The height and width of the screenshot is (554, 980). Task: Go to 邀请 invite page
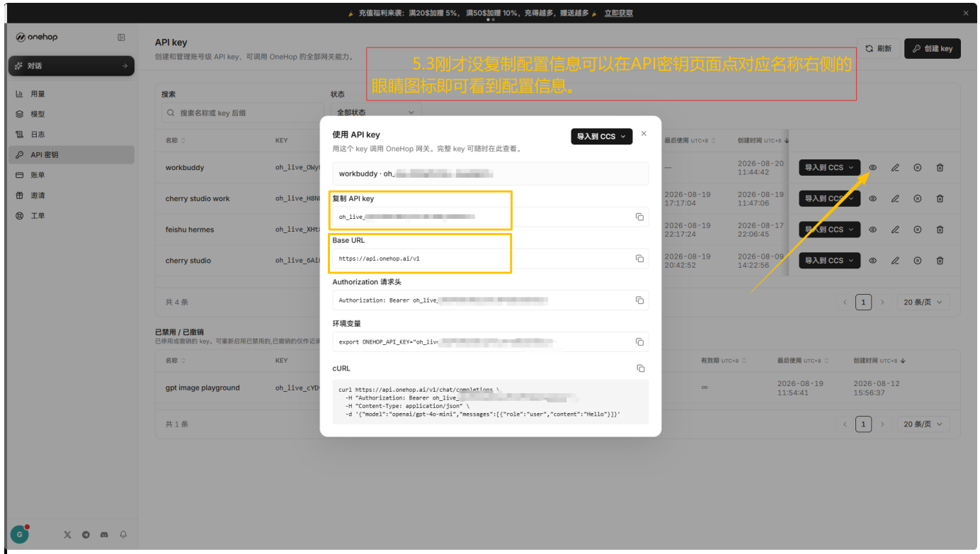pos(71,196)
